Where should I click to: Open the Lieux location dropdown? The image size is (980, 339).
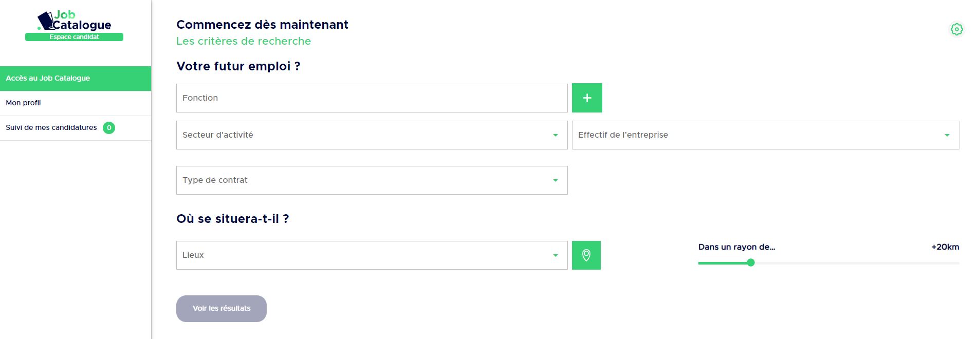coord(372,255)
